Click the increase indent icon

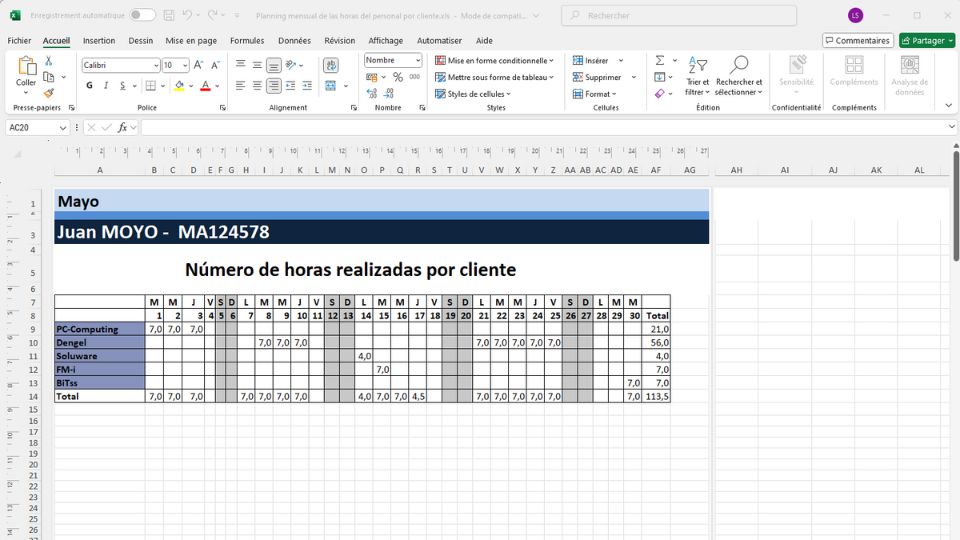[307, 86]
